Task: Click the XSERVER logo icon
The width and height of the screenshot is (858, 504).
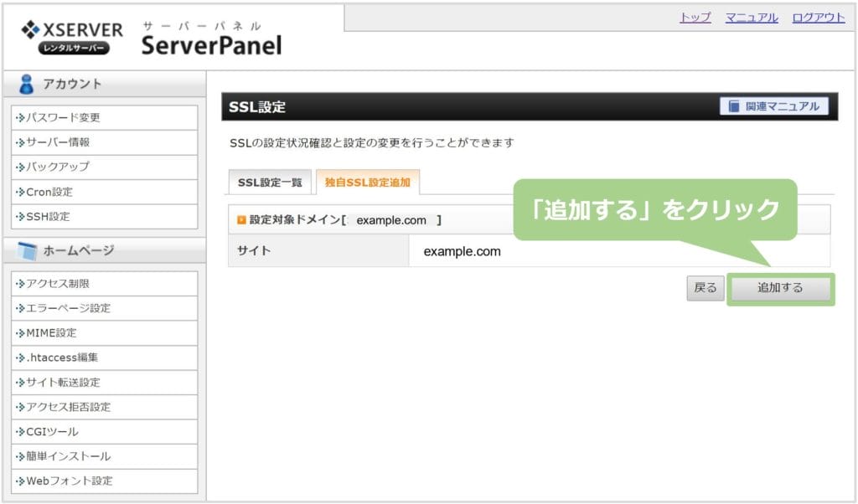Action: [31, 30]
